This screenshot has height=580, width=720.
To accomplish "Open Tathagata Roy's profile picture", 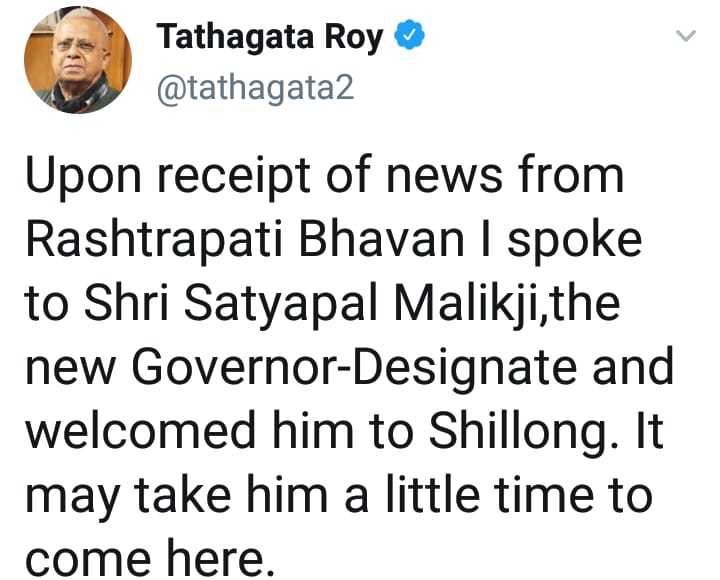I will click(78, 60).
